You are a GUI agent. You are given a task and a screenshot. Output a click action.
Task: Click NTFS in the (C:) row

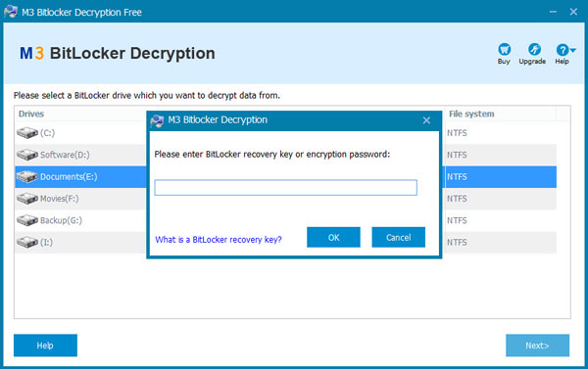coord(457,133)
